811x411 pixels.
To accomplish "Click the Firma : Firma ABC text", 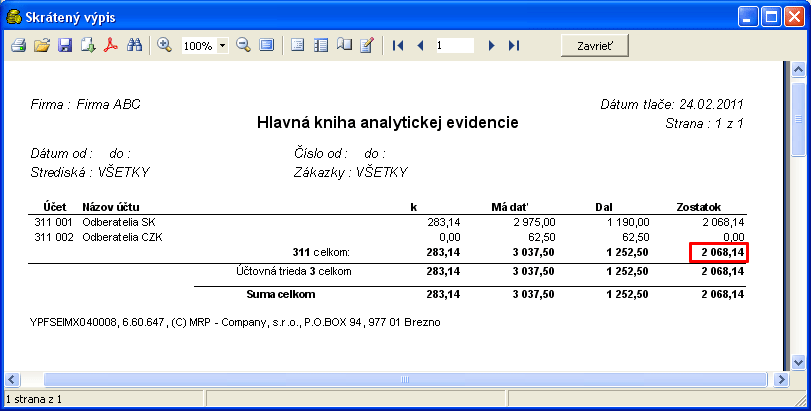I will (85, 104).
